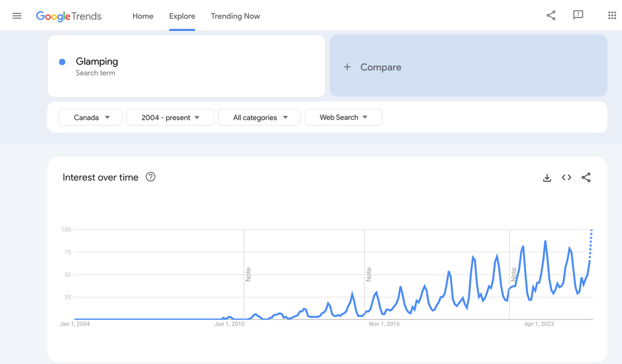Open the 2004 - present time range dropdown

tap(170, 118)
